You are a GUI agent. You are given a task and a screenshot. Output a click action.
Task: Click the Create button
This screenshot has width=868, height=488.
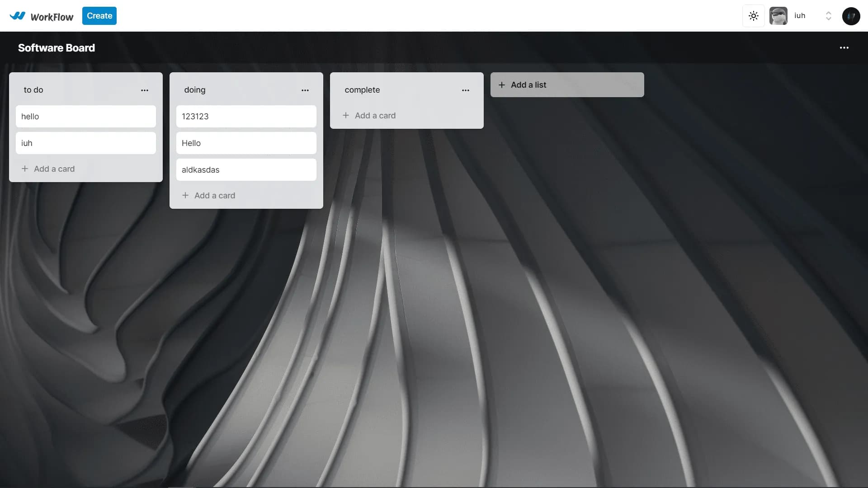click(x=99, y=16)
